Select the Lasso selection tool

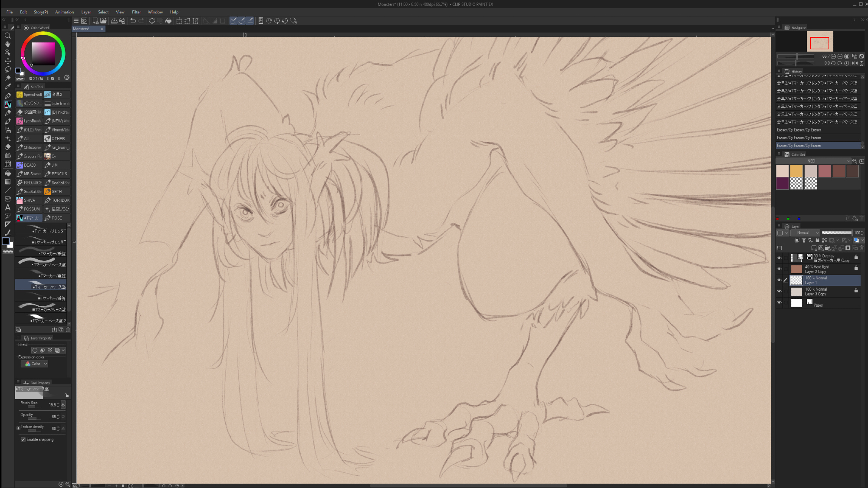[x=7, y=69]
